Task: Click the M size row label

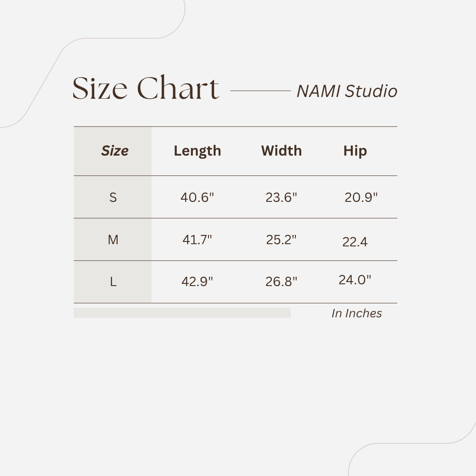Action: tap(113, 240)
